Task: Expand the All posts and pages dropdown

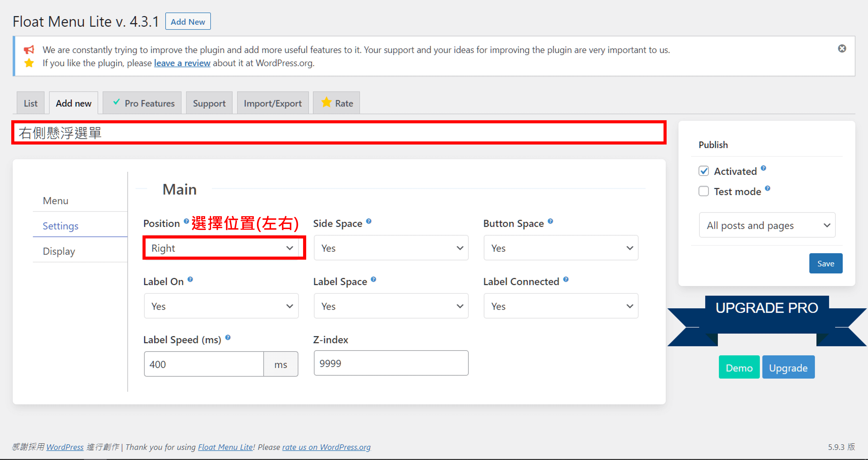Action: 767,225
